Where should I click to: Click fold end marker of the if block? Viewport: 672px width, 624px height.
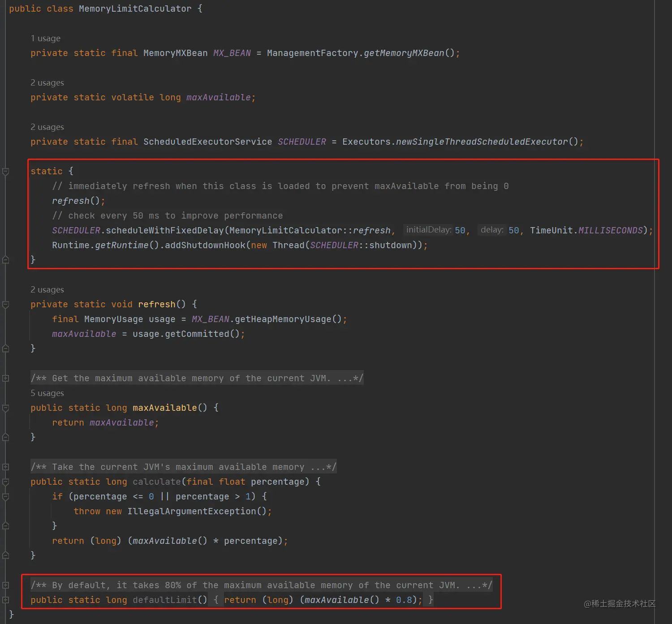(6, 526)
